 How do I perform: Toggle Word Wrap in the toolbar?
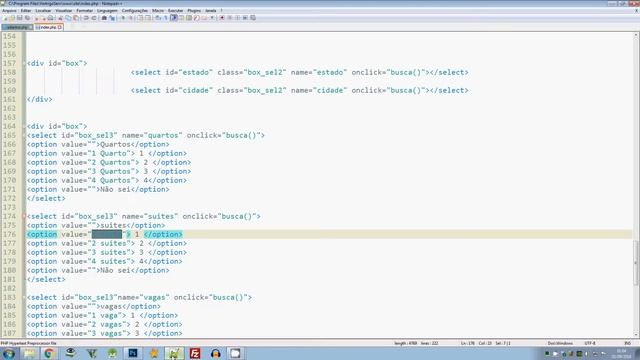(x=157, y=18)
